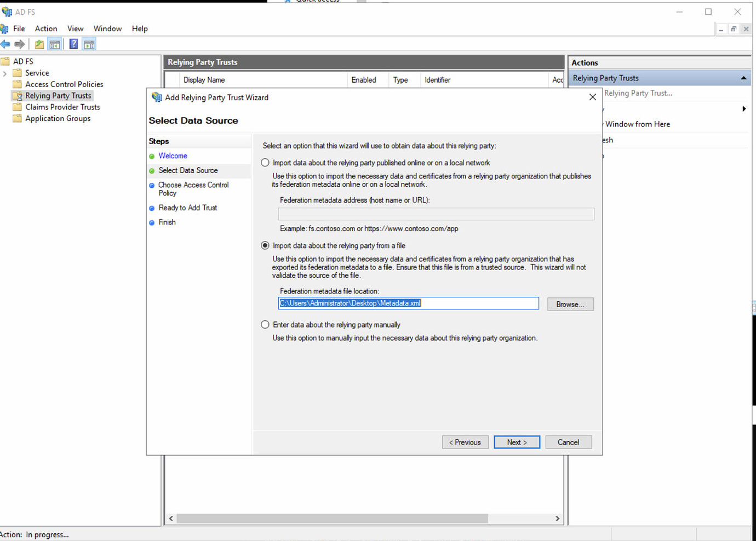Open the Action menu
The height and width of the screenshot is (541, 756).
[x=45, y=28]
